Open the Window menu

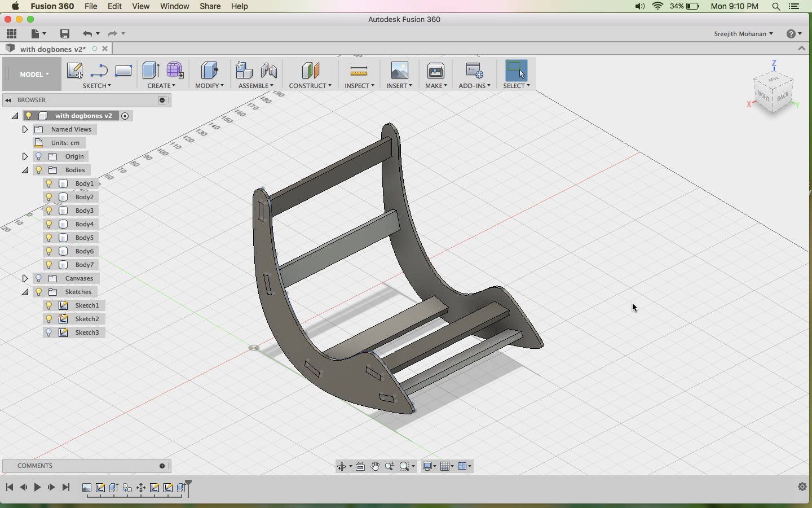tap(174, 6)
